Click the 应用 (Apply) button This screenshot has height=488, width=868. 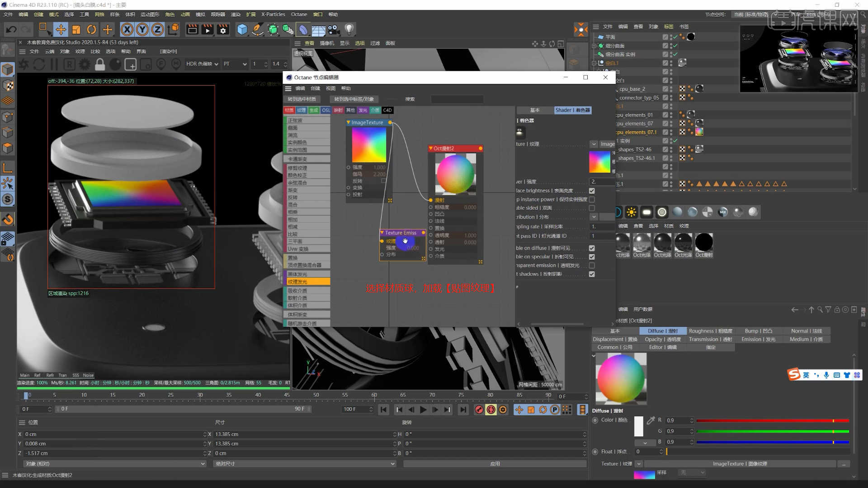tap(495, 463)
